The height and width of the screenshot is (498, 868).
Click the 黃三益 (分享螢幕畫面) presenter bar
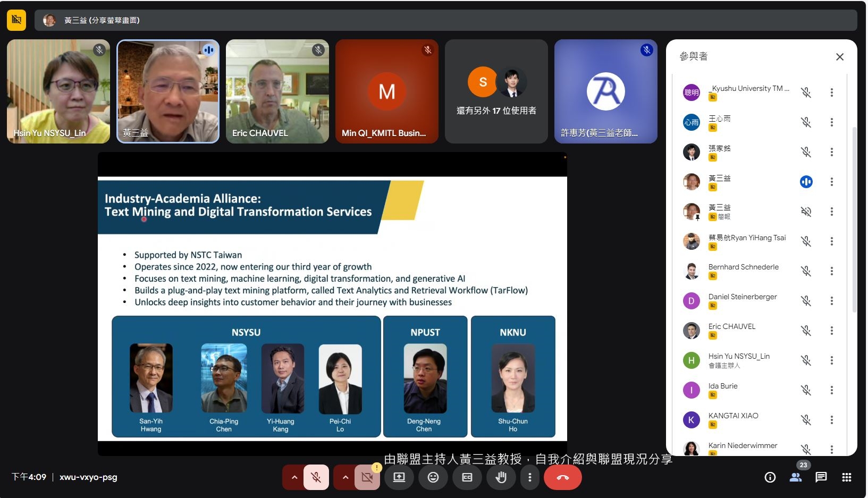446,20
